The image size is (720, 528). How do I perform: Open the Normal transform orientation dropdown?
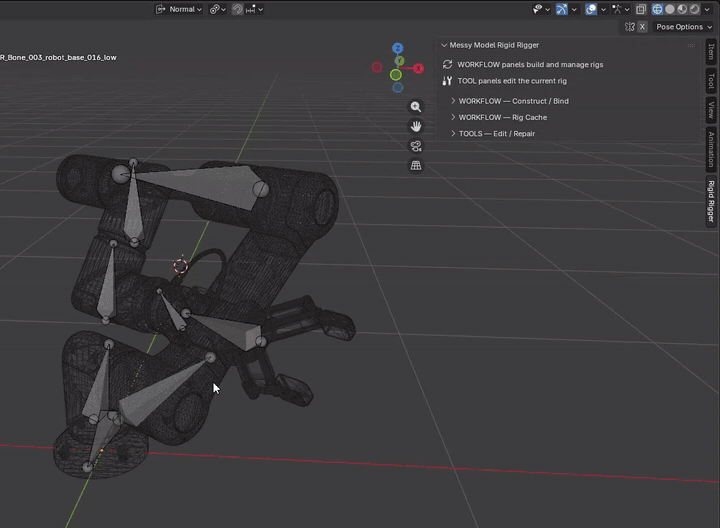tap(180, 9)
